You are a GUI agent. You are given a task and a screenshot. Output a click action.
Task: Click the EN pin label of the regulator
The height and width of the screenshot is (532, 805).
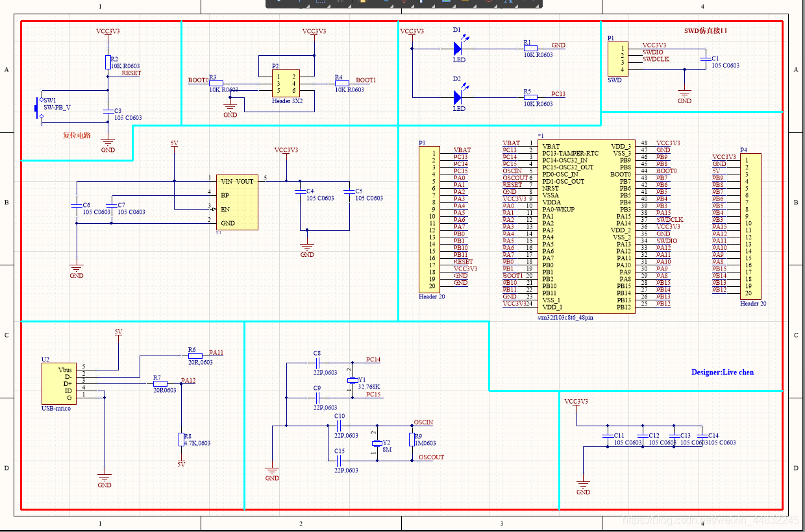225,209
